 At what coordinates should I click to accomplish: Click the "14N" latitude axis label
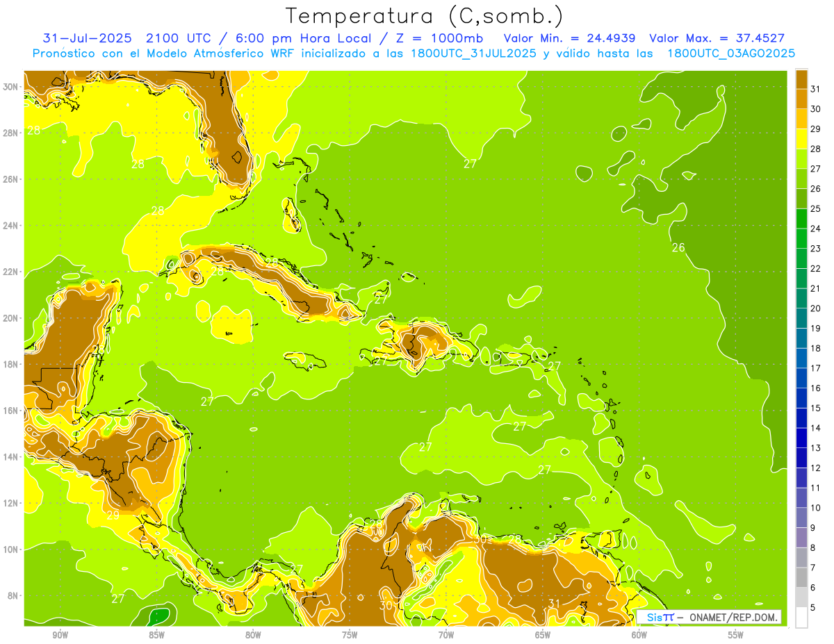coord(12,457)
